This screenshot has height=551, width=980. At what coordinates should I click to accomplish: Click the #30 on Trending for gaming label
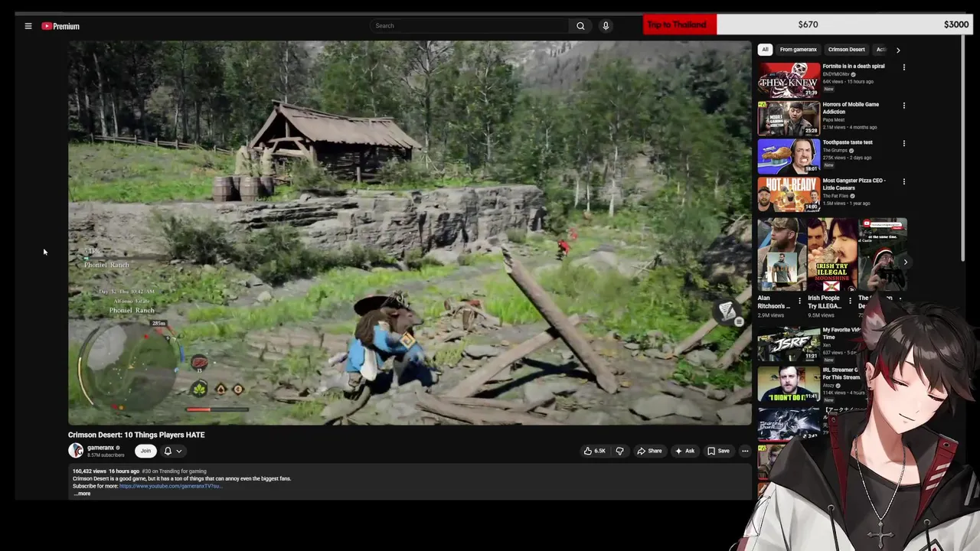(x=175, y=471)
